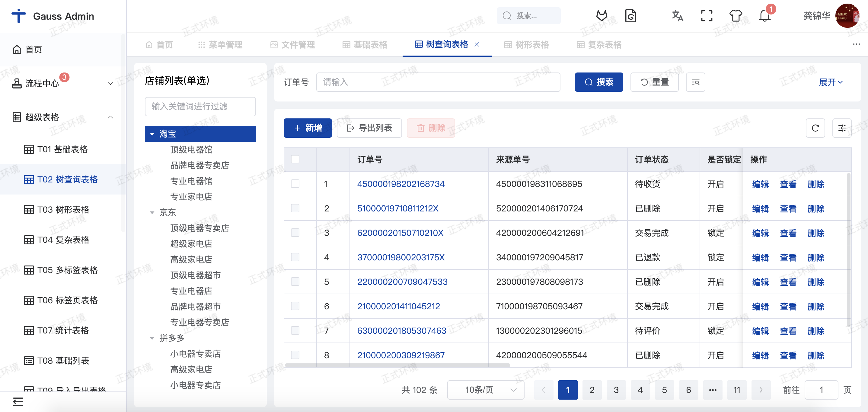Image resolution: width=868 pixels, height=412 pixels.
Task: Click the 新增 button
Action: 308,128
